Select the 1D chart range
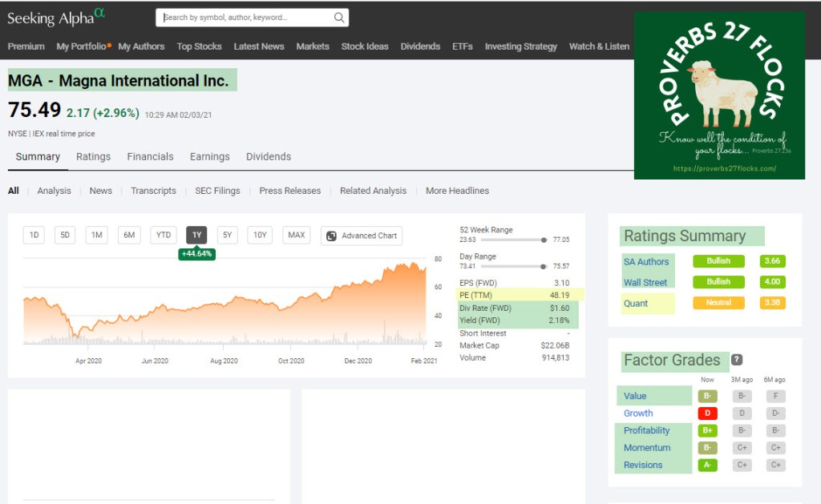Viewport: 821px width, 504px height. click(34, 236)
